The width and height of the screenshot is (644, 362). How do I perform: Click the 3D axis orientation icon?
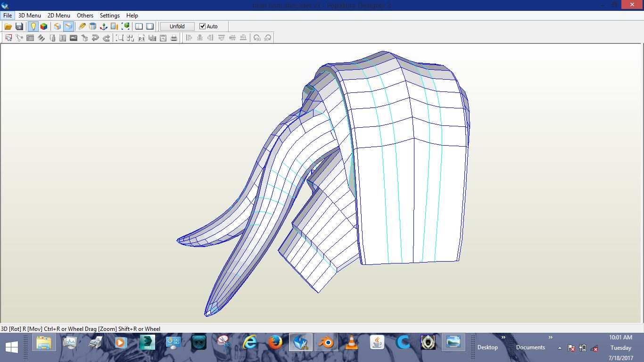coord(103,26)
